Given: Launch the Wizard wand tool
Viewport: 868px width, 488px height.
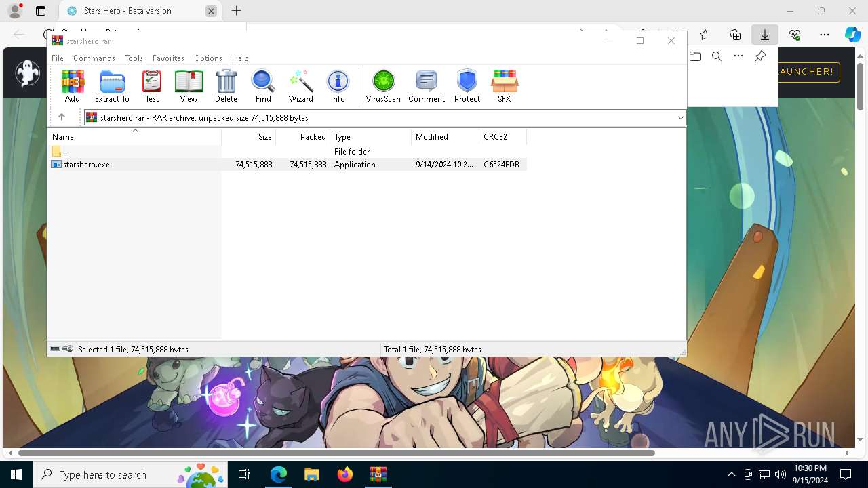Looking at the screenshot, I should [300, 86].
